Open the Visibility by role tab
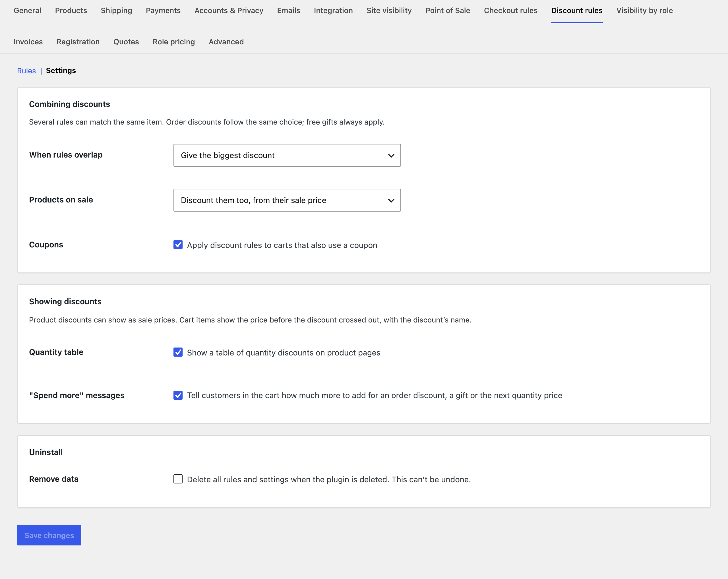The width and height of the screenshot is (728, 579). tap(644, 11)
